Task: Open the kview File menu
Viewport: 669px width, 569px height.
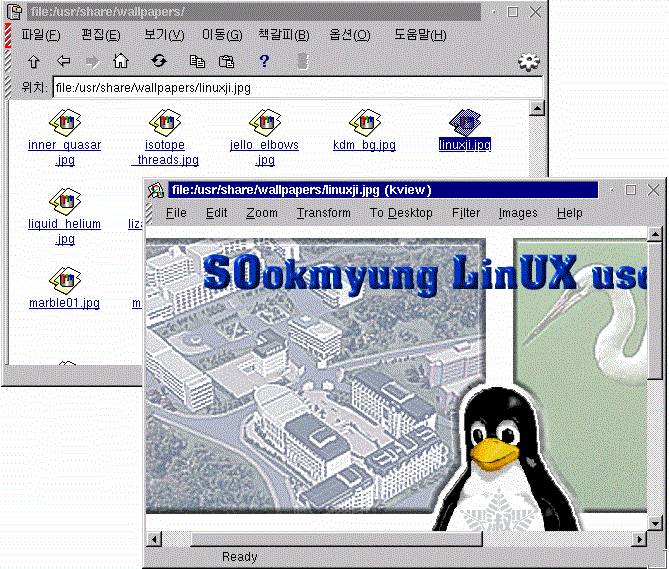Action: tap(176, 213)
